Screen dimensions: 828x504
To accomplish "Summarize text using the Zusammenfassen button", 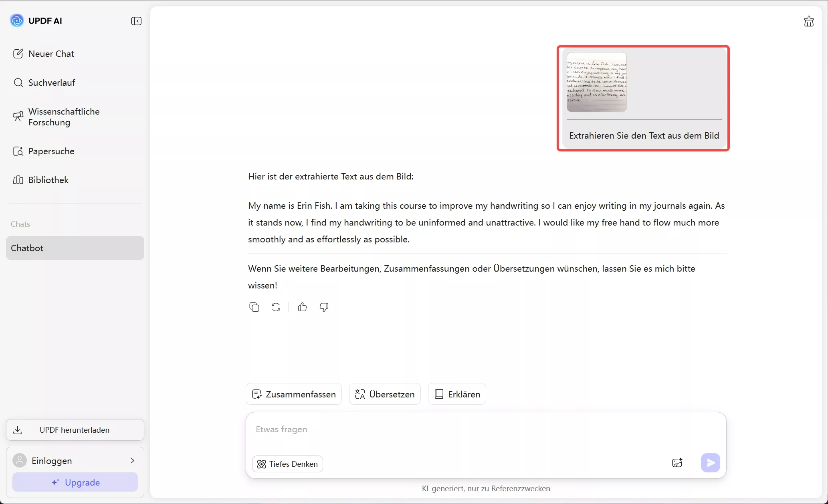I will click(293, 394).
